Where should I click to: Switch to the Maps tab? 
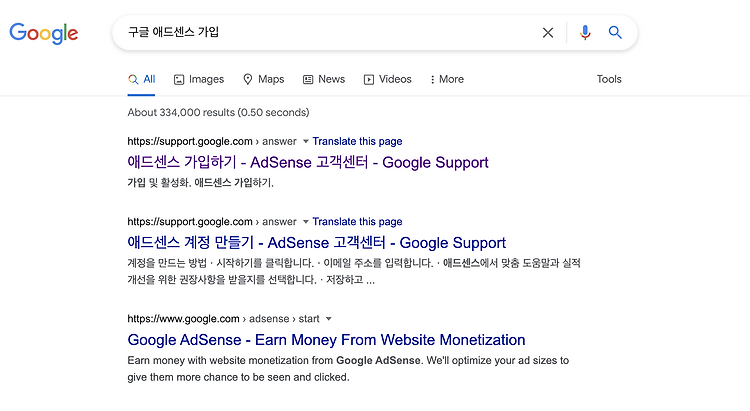click(x=264, y=79)
